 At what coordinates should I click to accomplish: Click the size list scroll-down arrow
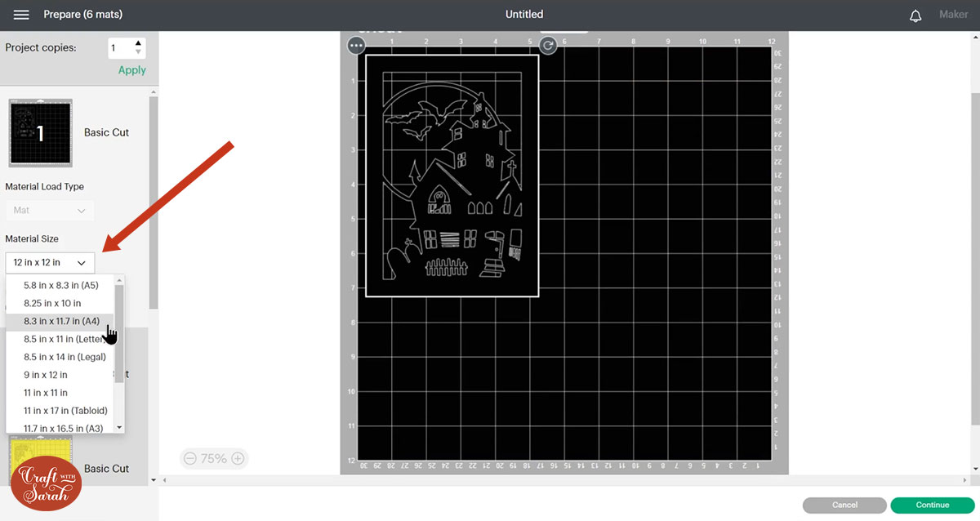click(119, 427)
